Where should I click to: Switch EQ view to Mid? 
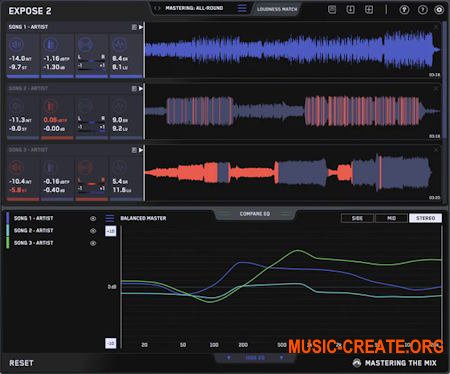pos(391,218)
